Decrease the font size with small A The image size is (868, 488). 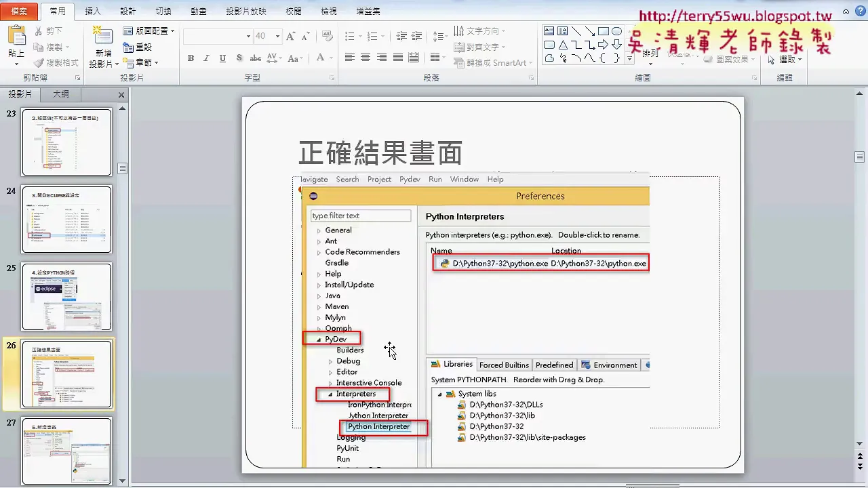click(x=306, y=36)
